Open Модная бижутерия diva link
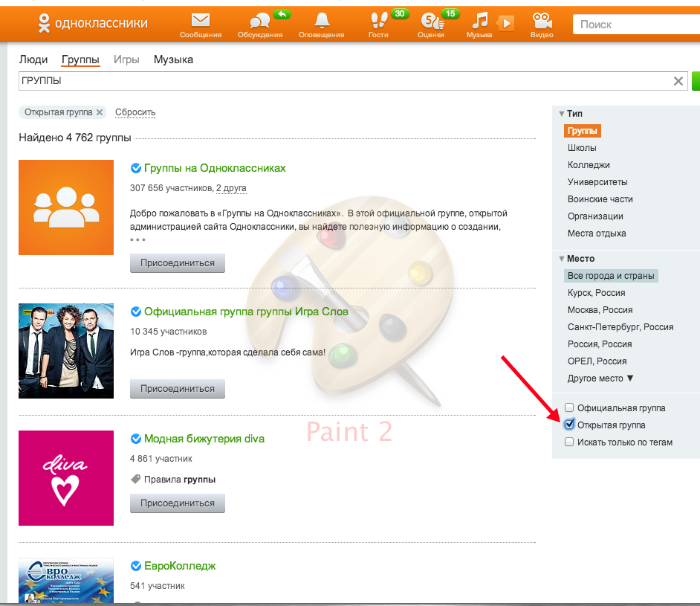Screen dimensions: 700x606 pyautogui.click(x=204, y=439)
